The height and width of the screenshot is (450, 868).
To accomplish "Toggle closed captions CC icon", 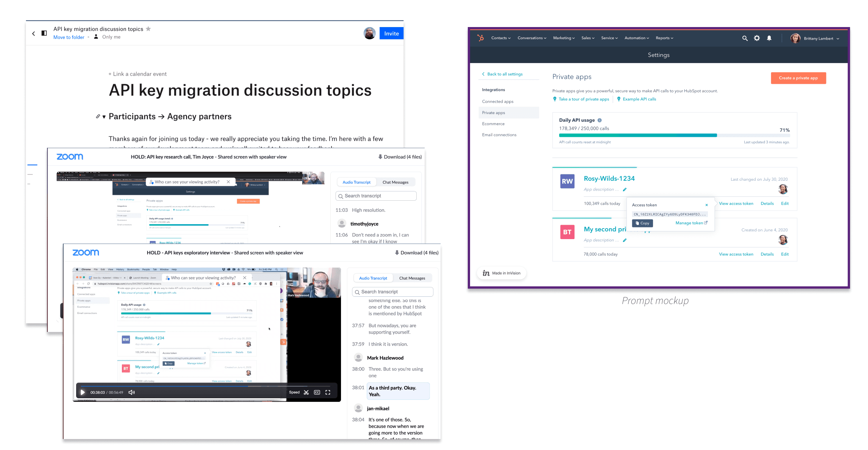I will coord(317,392).
